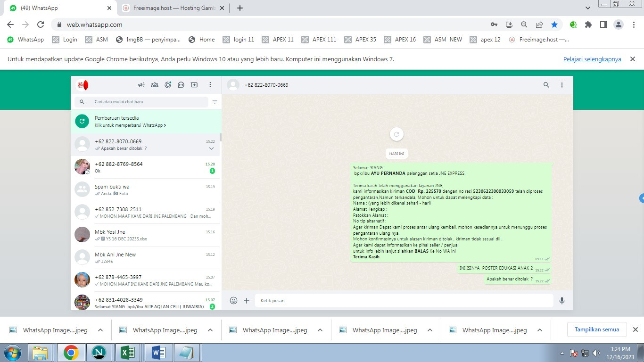Open the login 11 bookmark
Viewport: 644px width, 362px height.
pos(239,40)
